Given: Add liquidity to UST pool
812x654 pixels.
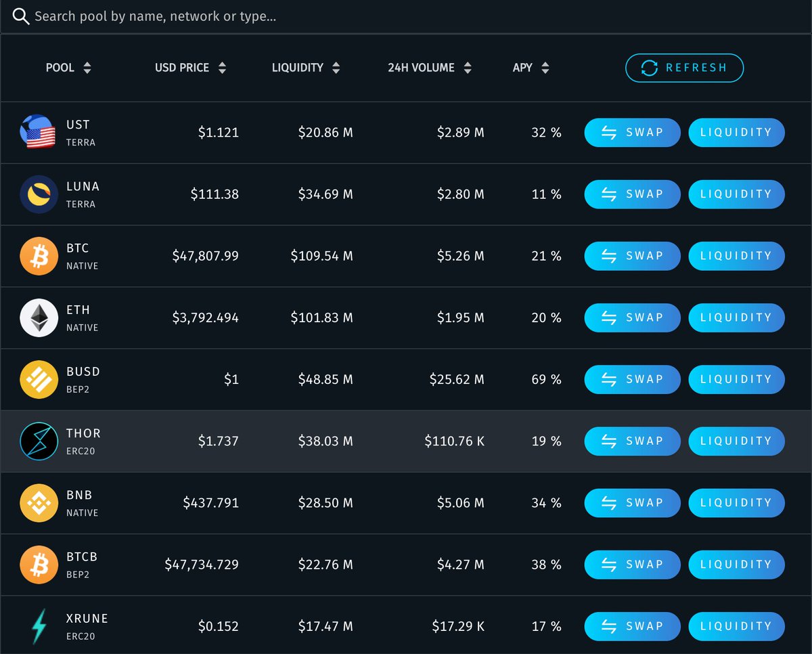Looking at the screenshot, I should click(736, 132).
